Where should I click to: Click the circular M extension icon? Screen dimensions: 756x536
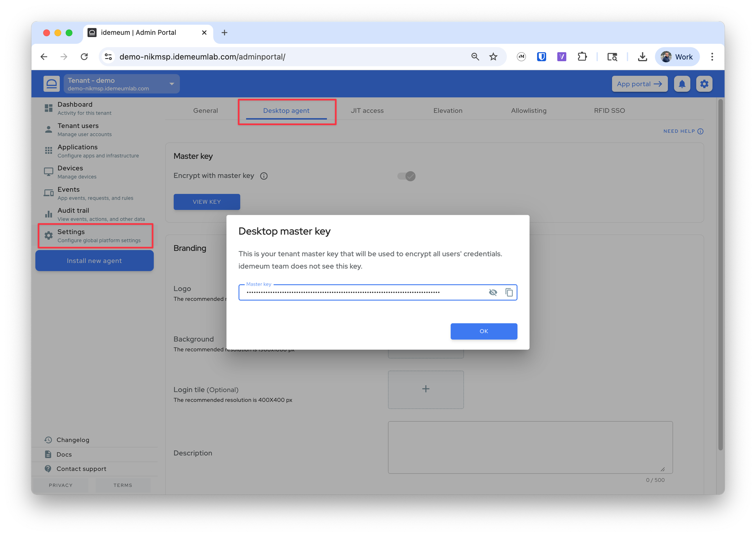pos(521,57)
